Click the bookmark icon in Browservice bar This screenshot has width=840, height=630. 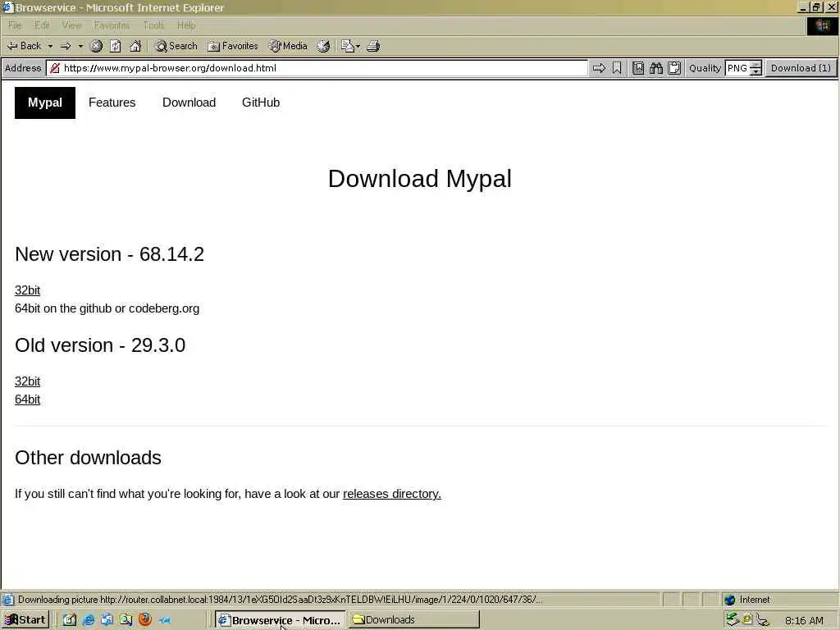617,68
